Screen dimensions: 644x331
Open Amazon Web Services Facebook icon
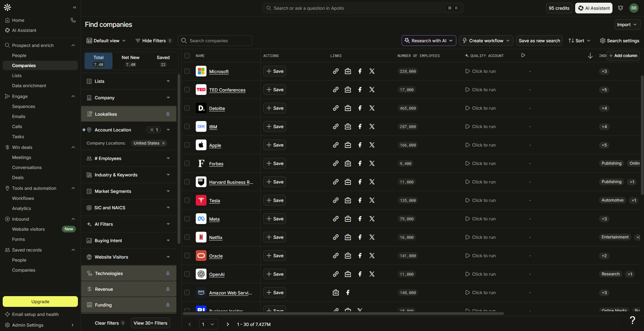348,292
